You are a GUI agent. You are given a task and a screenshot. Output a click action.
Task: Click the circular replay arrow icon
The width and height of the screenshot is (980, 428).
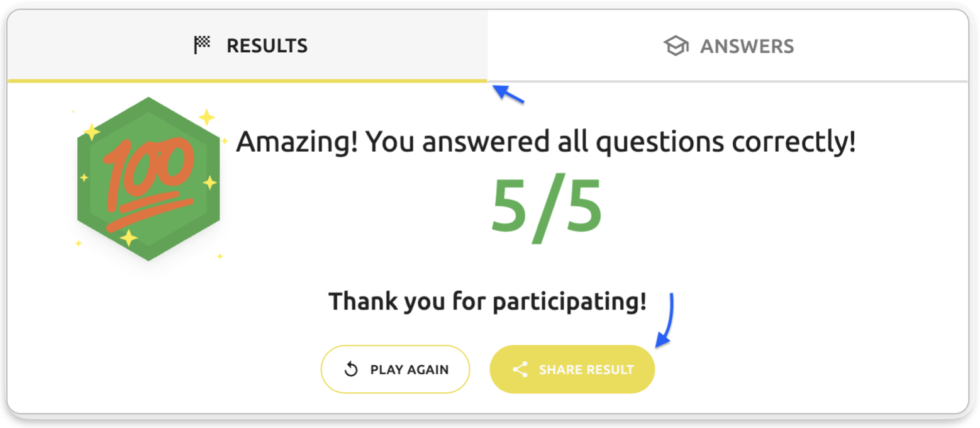pyautogui.click(x=351, y=369)
